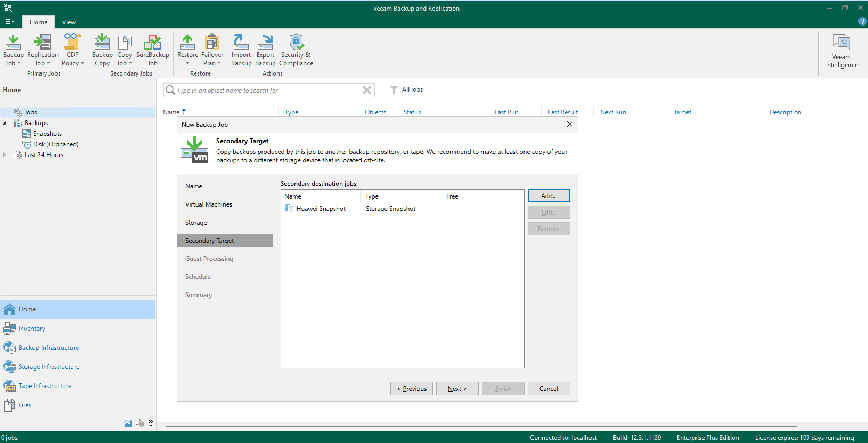Click the Backup Copy ribbon icon
Viewport: 868px width, 443px height.
(102, 51)
